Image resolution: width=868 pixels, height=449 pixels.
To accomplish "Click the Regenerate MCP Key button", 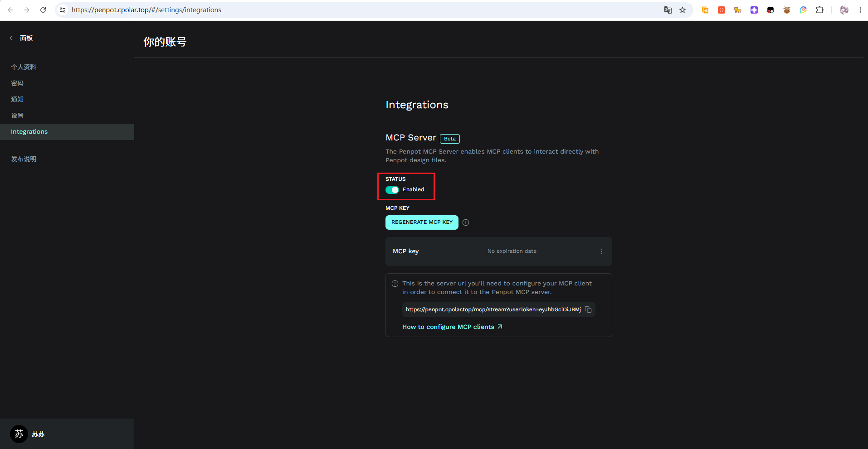I will click(422, 222).
